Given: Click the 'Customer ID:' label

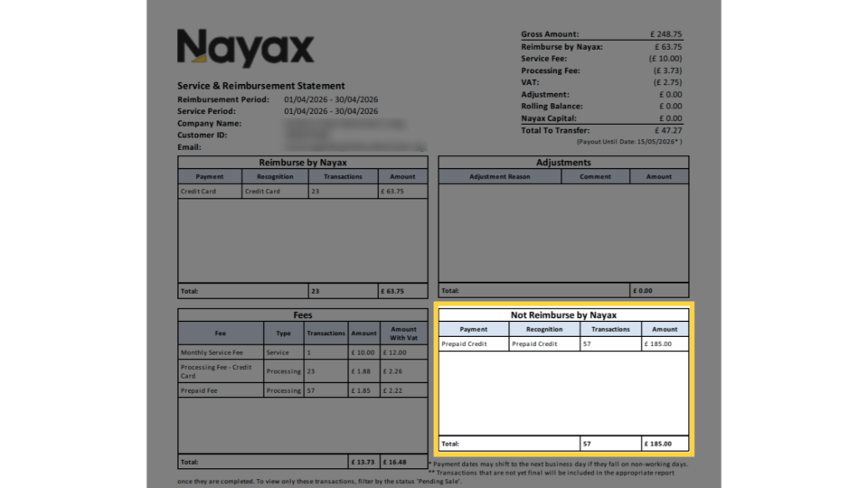Looking at the screenshot, I should point(202,135).
